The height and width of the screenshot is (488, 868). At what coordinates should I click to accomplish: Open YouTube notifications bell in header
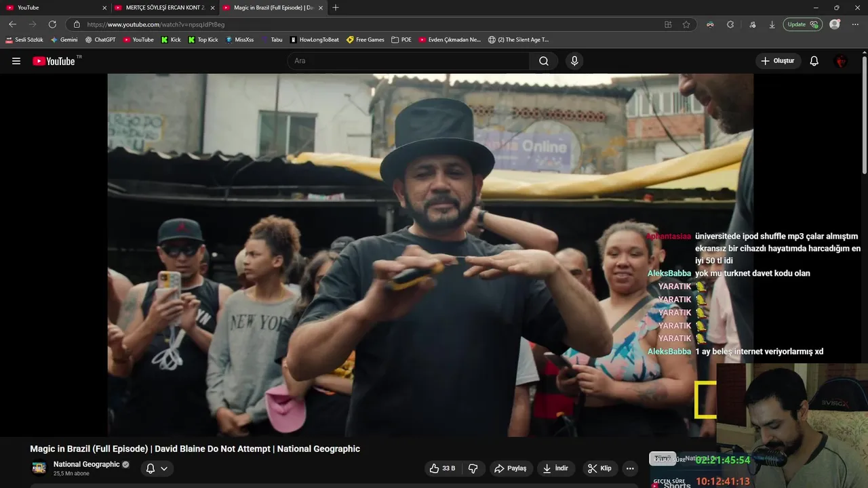coord(814,61)
